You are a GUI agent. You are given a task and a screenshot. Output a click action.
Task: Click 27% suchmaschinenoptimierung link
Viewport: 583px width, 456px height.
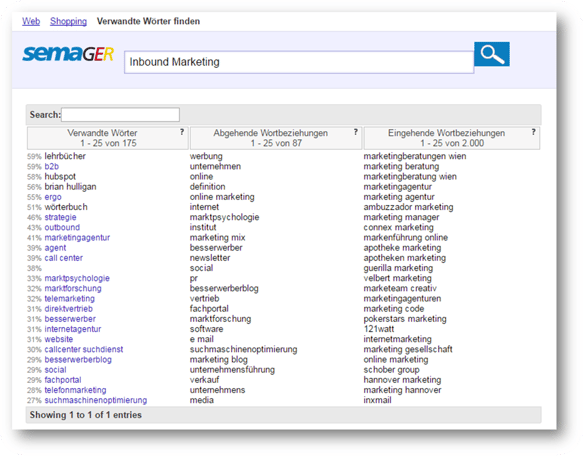96,400
